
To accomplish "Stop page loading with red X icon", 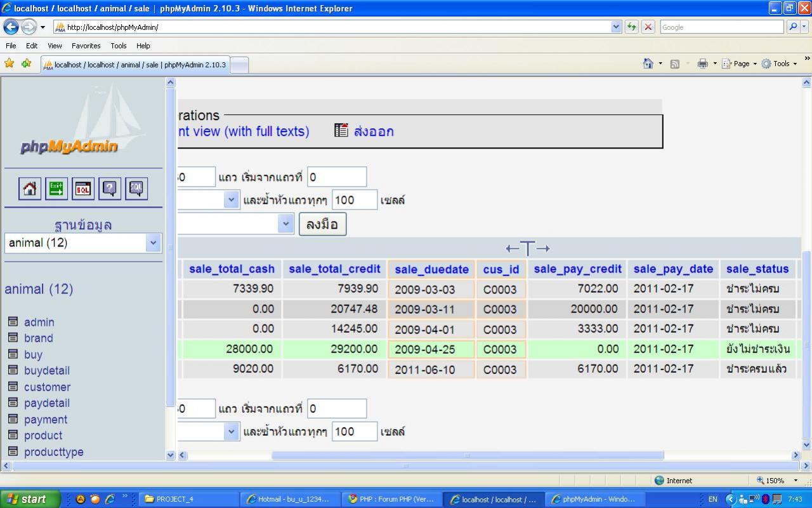I will (x=648, y=27).
